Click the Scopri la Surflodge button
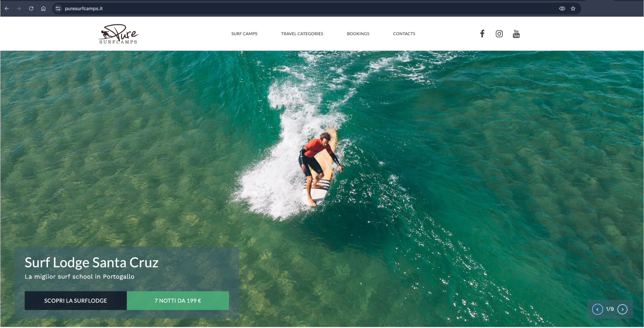 [76, 301]
